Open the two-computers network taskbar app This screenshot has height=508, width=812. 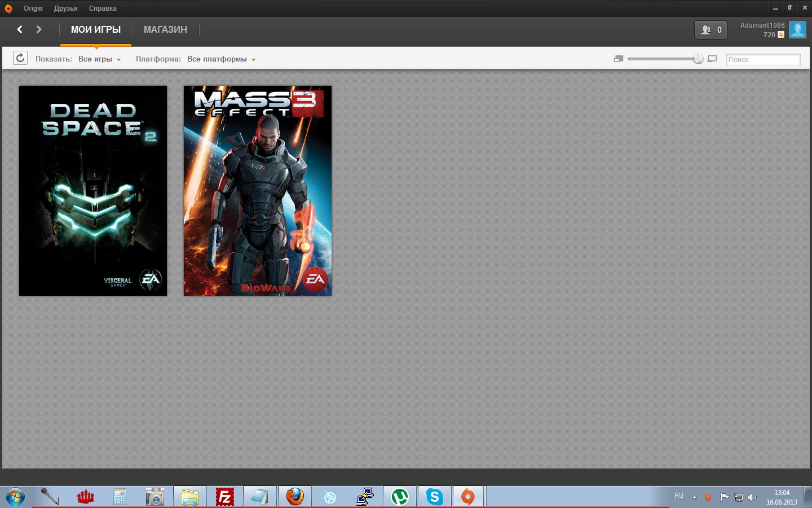click(x=365, y=497)
